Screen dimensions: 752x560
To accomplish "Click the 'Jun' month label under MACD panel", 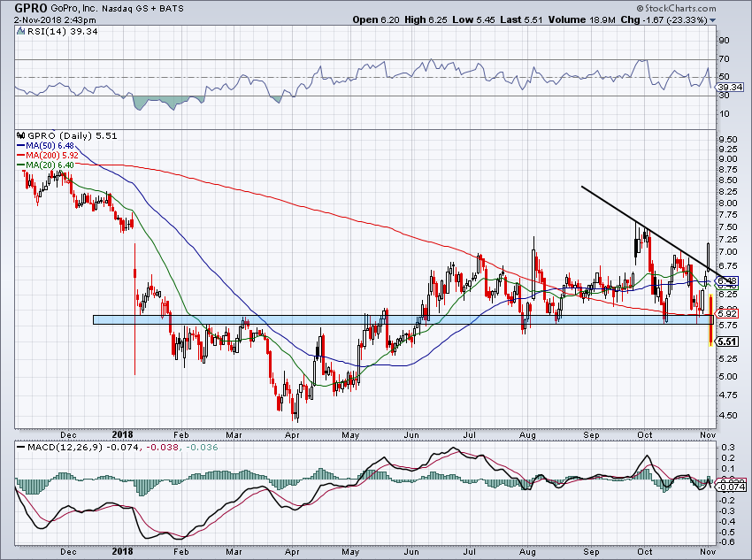I will tap(411, 552).
